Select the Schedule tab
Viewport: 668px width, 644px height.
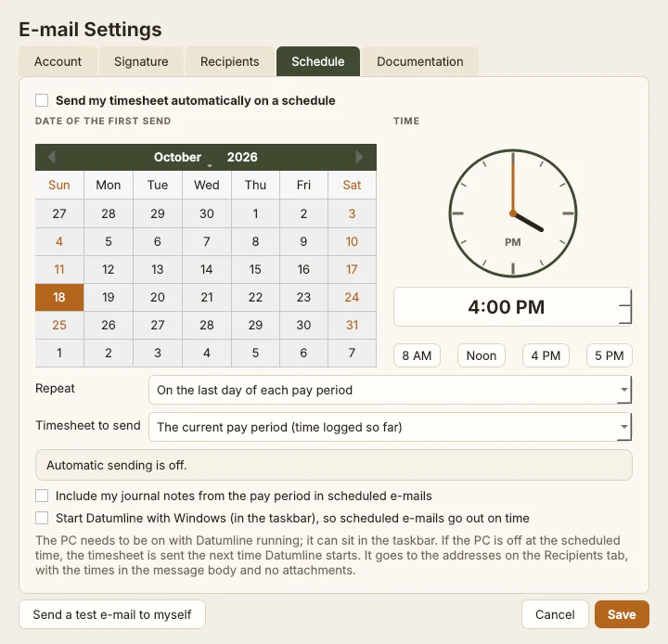318,61
